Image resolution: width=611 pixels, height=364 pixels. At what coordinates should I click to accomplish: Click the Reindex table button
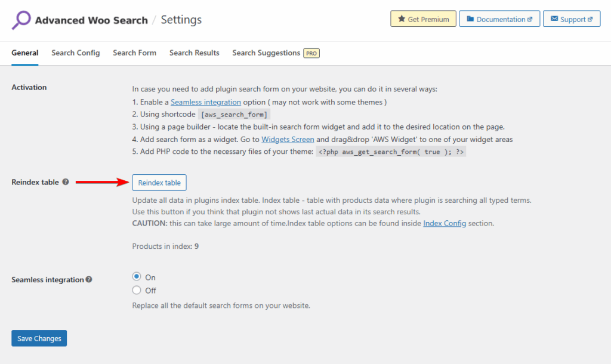(159, 183)
